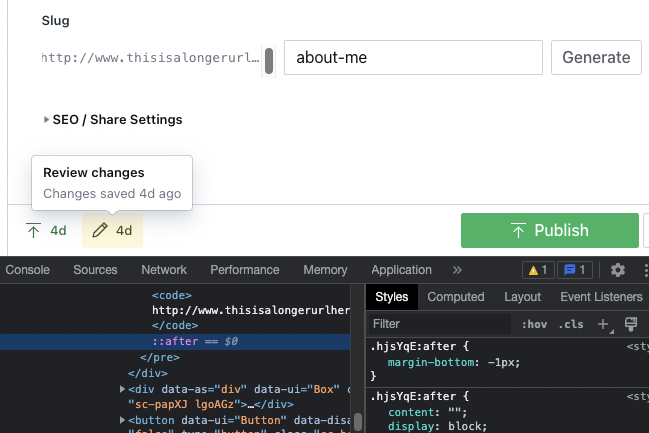Open the Application tab
Screen dimensions: 649x433
pos(401,270)
